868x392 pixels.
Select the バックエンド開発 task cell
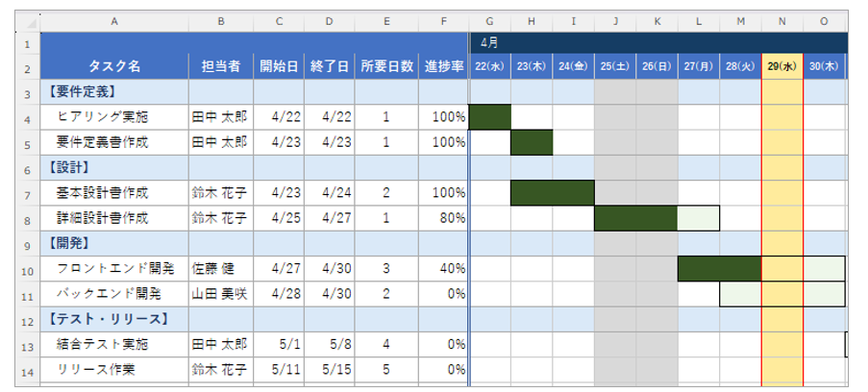pyautogui.click(x=114, y=295)
